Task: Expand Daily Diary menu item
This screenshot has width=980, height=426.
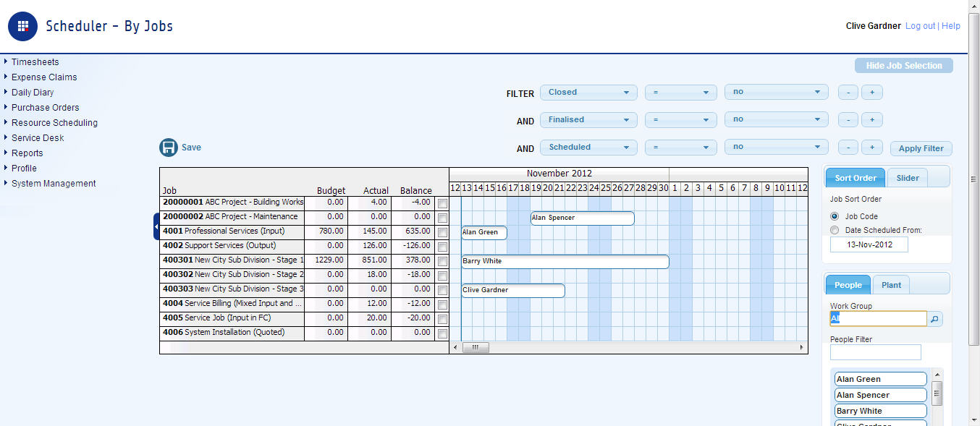Action: (33, 93)
